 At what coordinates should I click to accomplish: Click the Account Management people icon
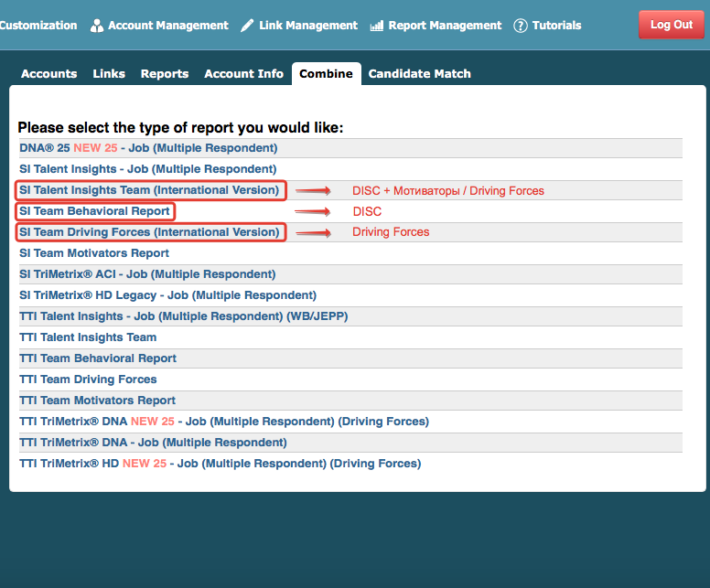[96, 26]
